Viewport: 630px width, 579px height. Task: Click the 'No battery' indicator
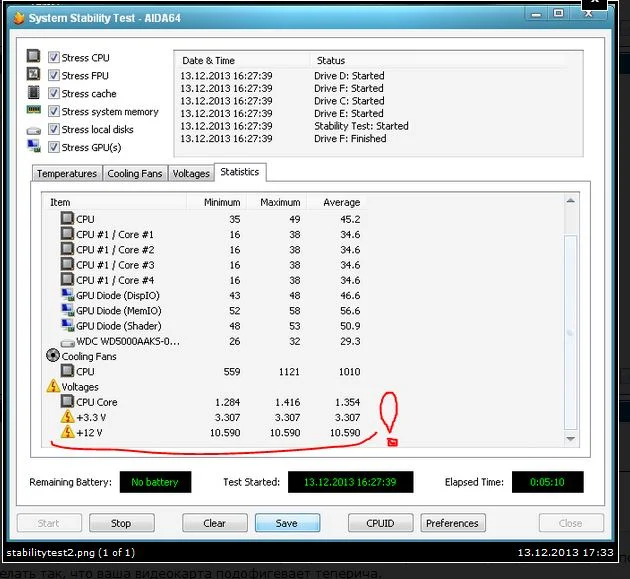(x=155, y=482)
